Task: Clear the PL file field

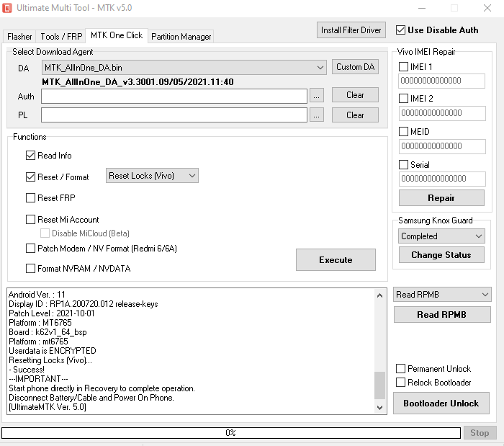Action: click(x=355, y=115)
